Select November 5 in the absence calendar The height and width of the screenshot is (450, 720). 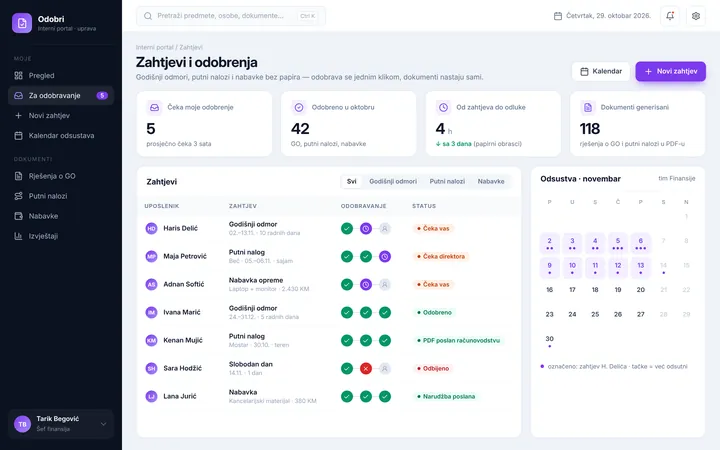click(x=618, y=243)
